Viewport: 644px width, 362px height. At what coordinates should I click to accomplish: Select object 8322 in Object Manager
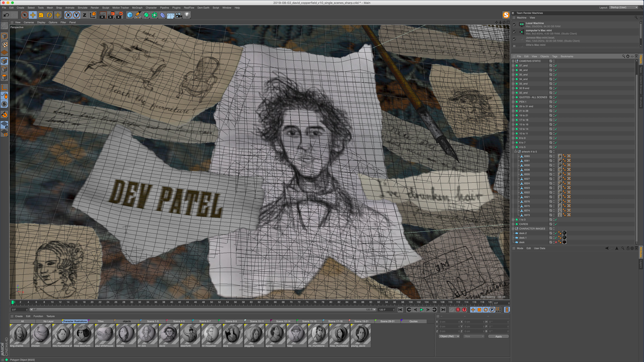point(527,192)
